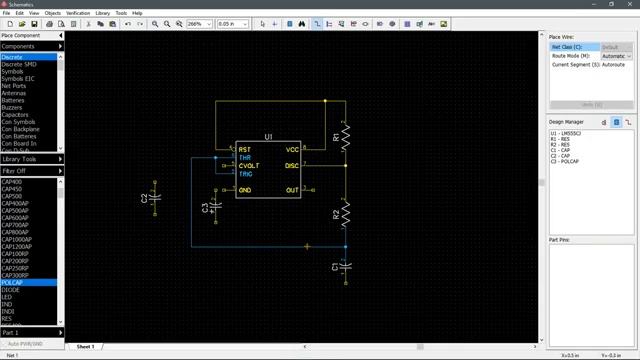Copy selected objects
This screenshot has height=360, width=640.
(x=100, y=24)
